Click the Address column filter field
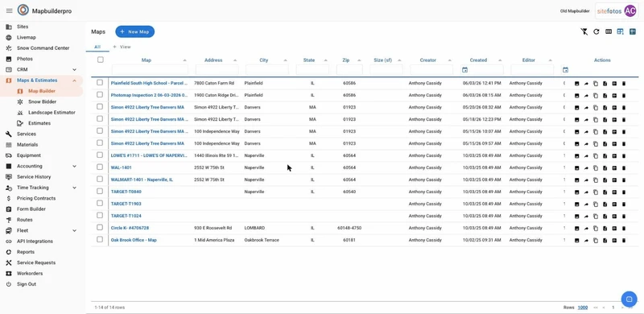This screenshot has width=644, height=314. click(x=217, y=70)
